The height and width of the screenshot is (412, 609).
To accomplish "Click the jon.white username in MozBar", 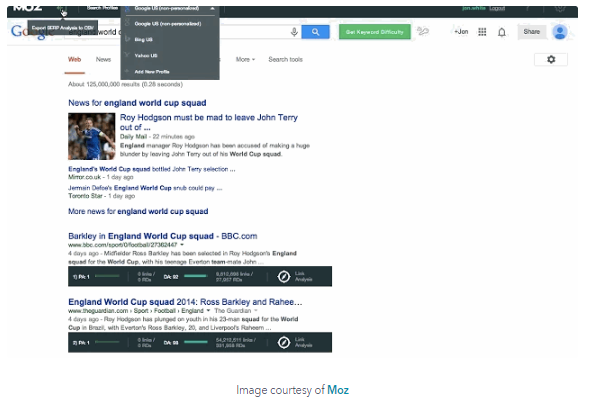I will point(474,8).
